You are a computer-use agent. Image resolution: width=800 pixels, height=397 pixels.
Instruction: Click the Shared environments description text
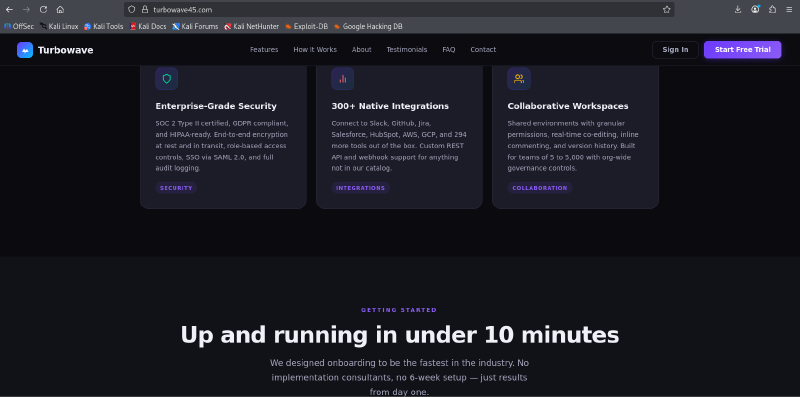[573, 145]
